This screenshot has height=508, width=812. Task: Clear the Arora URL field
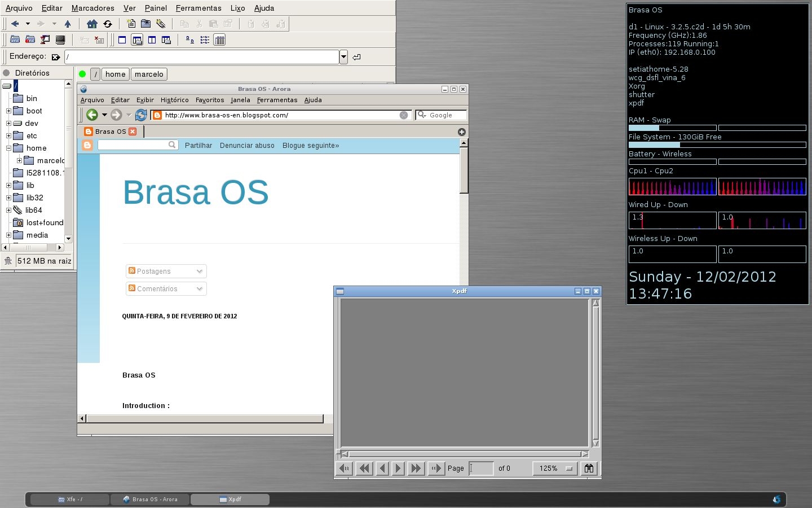pyautogui.click(x=404, y=115)
